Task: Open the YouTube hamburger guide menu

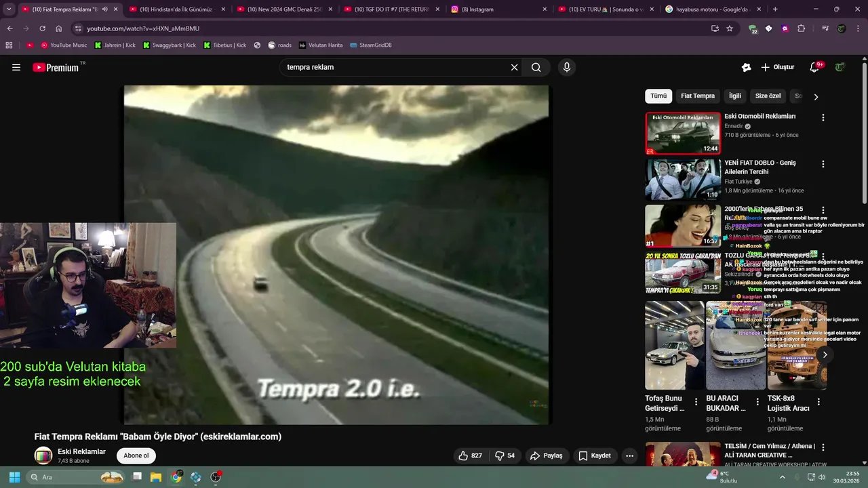Action: point(16,67)
